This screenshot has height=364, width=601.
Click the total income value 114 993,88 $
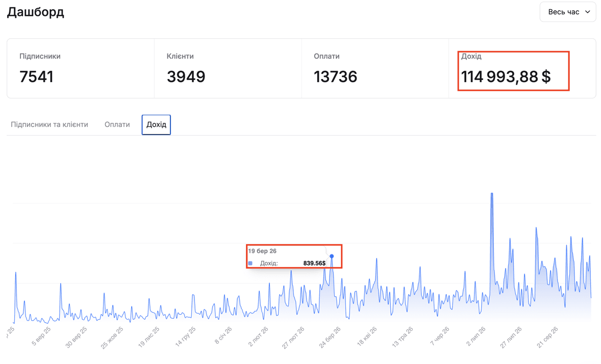click(x=506, y=76)
